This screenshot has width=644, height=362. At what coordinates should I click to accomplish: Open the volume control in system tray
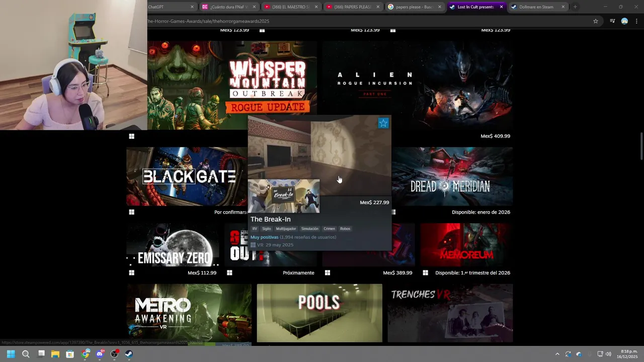(x=608, y=354)
